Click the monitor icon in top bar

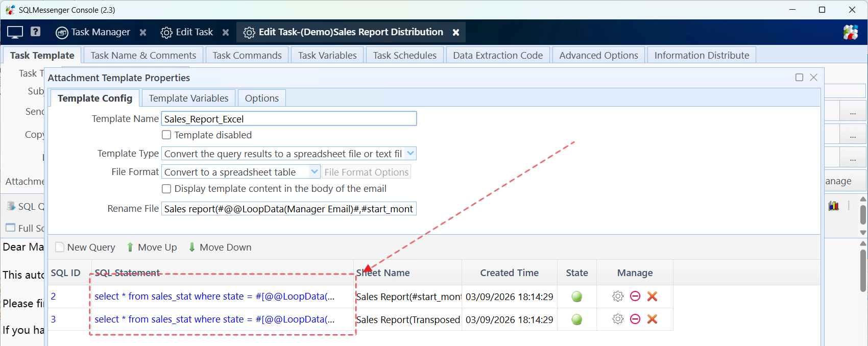(15, 32)
